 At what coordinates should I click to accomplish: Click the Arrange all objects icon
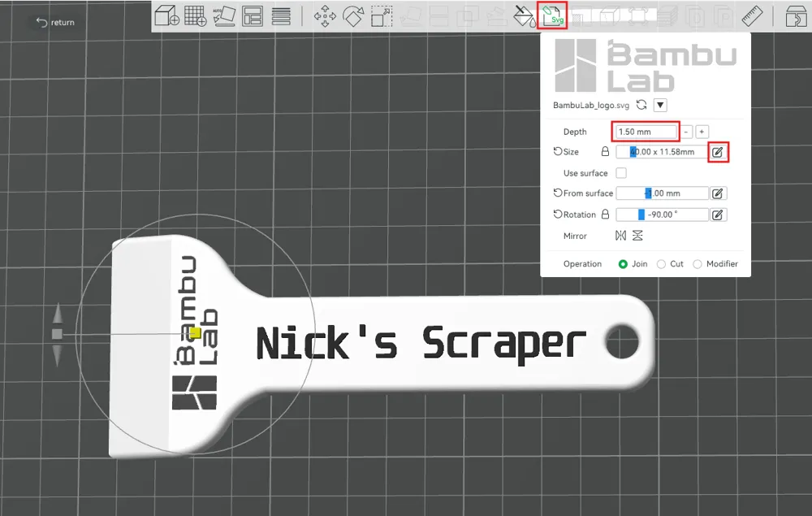[x=253, y=16]
